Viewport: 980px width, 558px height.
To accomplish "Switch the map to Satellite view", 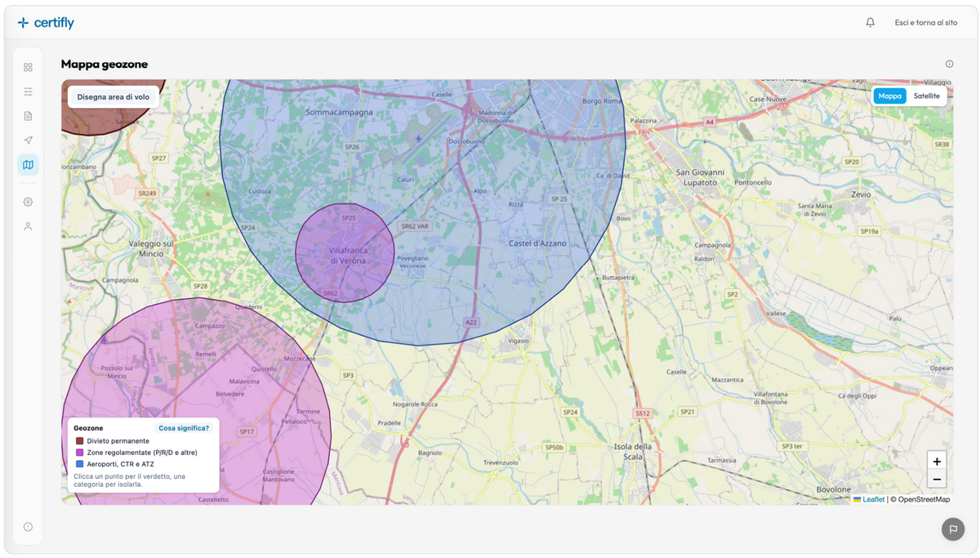I will click(x=926, y=96).
